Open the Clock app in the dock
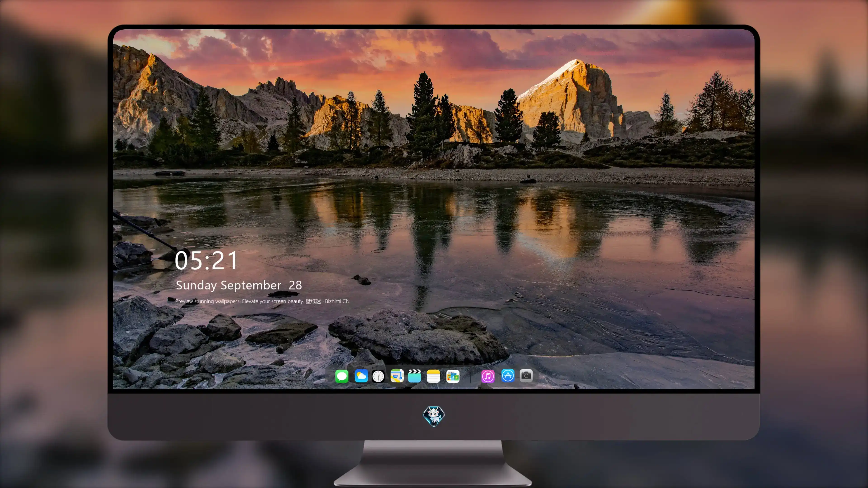868x488 pixels. [x=378, y=376]
